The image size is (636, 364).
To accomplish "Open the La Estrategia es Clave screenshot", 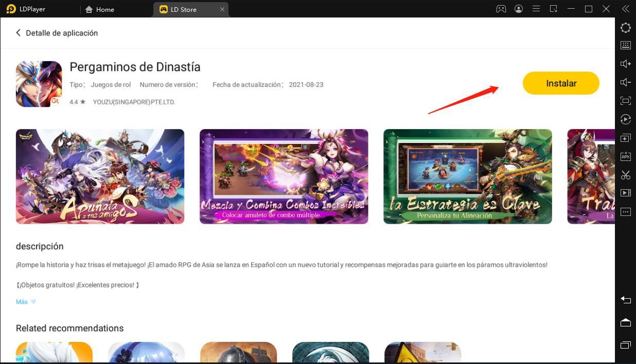I will 467,176.
